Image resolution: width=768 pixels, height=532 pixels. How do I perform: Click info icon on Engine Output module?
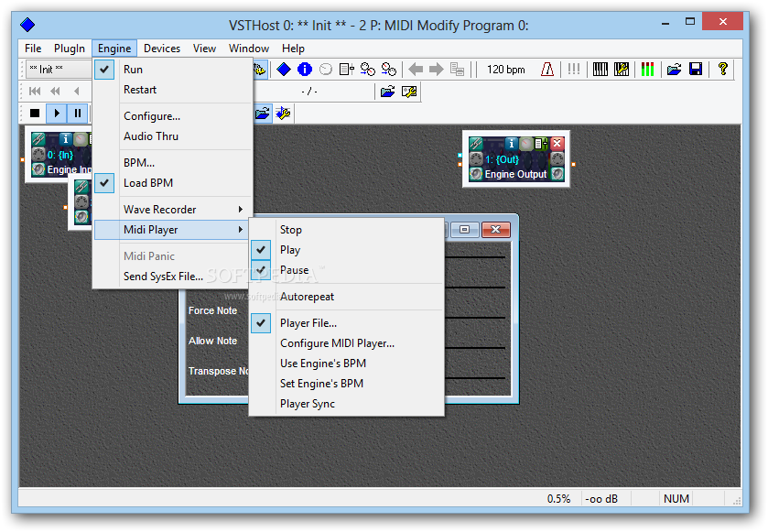511,143
